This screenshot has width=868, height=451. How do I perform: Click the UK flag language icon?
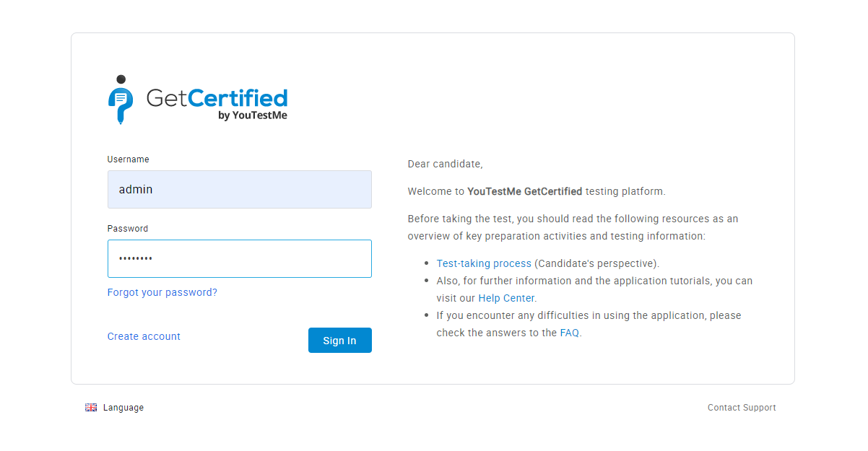coord(91,408)
